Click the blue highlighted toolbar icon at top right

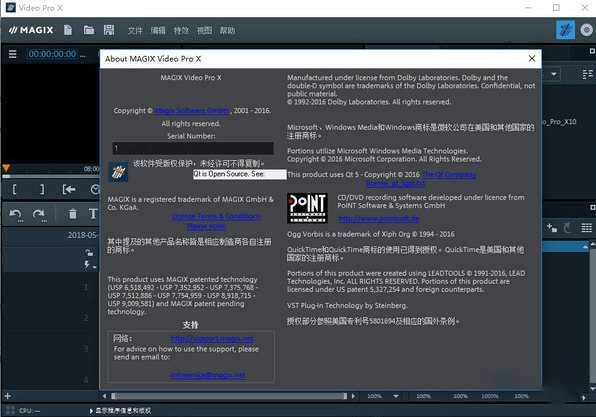[x=565, y=30]
